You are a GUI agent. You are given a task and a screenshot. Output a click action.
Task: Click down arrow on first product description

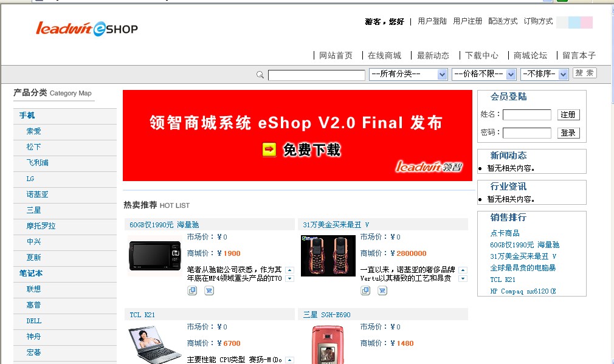tap(290, 279)
